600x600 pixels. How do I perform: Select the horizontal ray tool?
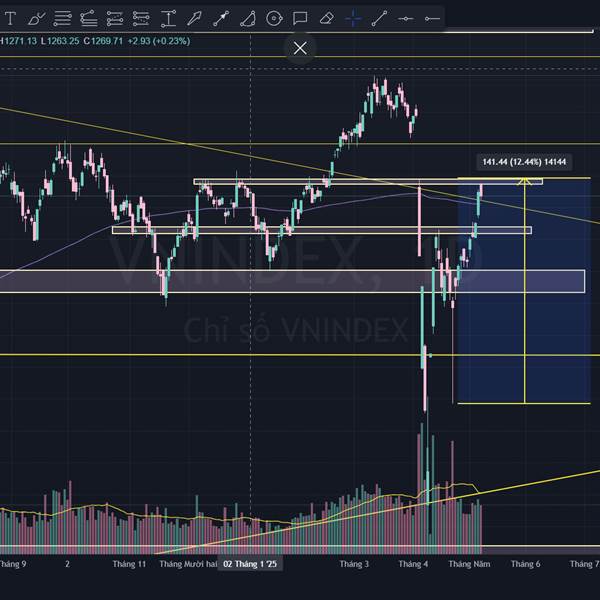click(432, 18)
